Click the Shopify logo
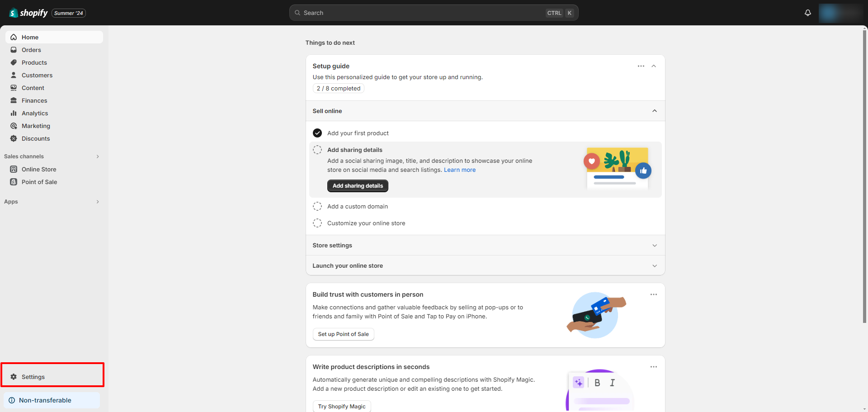This screenshot has width=868, height=412. pos(28,13)
